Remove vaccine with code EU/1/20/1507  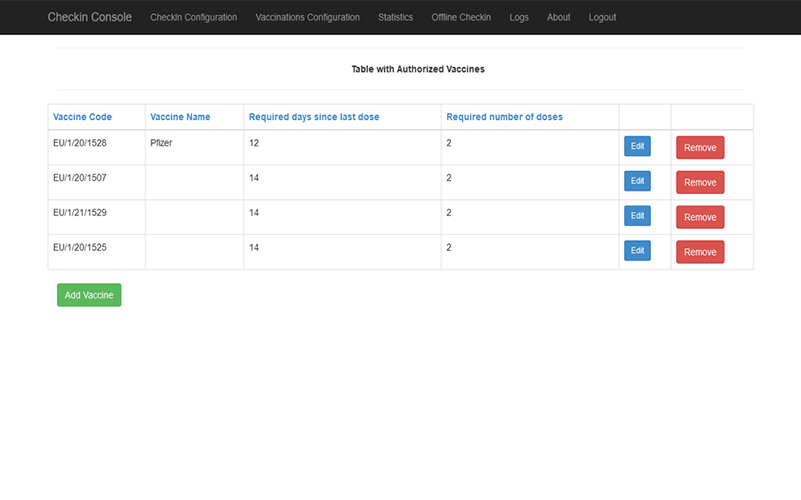click(700, 182)
